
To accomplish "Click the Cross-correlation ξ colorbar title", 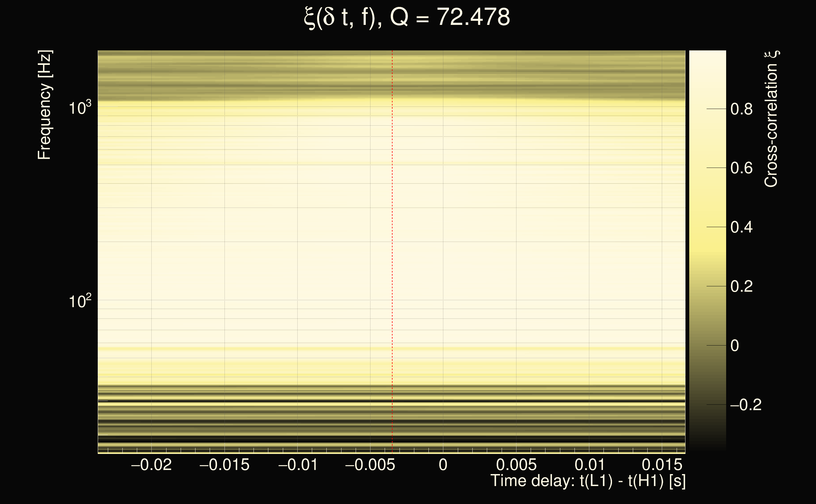I will (771, 119).
